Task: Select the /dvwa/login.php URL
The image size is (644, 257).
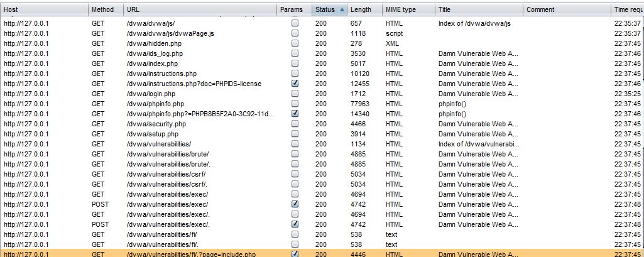Action: click(151, 94)
